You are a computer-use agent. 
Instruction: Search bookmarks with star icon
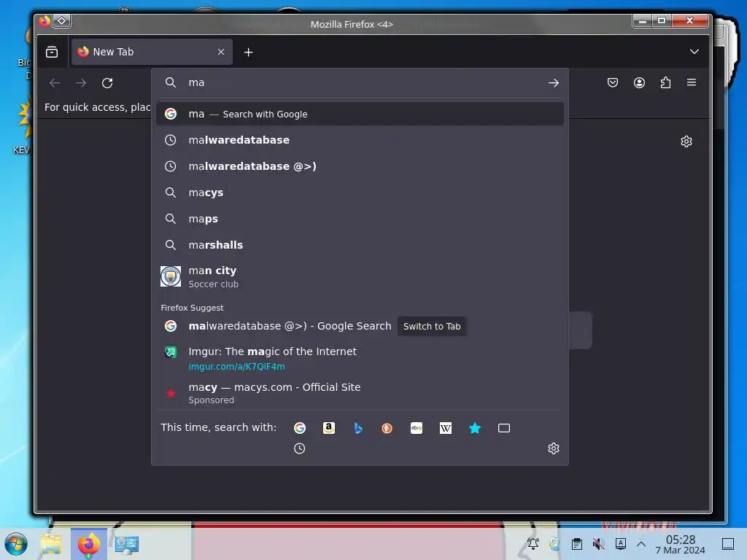click(x=475, y=428)
